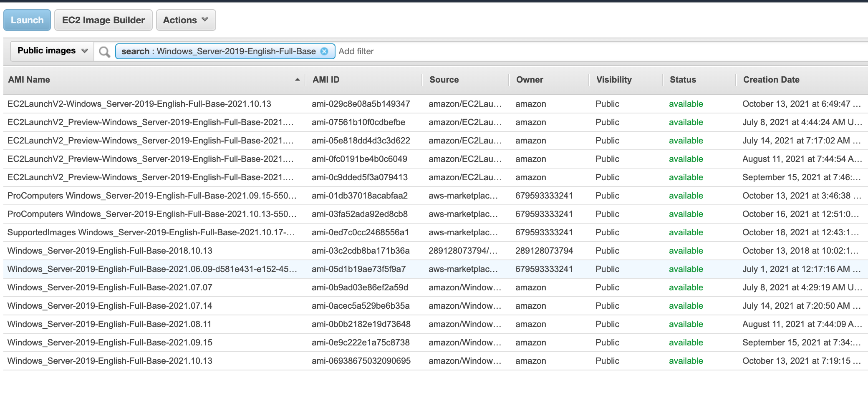868x408 pixels.
Task: Open EC2 Image Builder
Action: pos(103,20)
